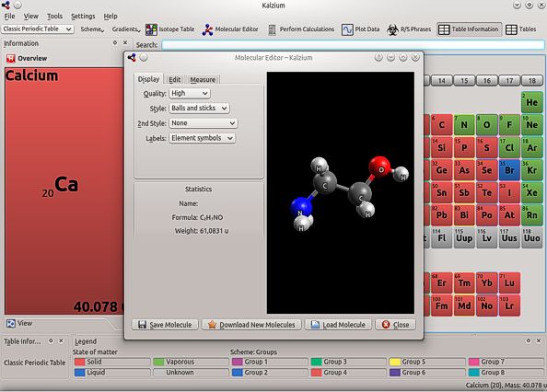Switch to the Measure tab
The image size is (547, 392).
(x=203, y=80)
